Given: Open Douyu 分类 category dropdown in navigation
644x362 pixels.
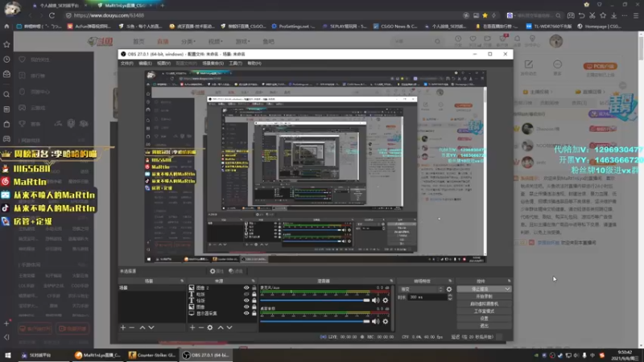Looking at the screenshot, I should 188,42.
